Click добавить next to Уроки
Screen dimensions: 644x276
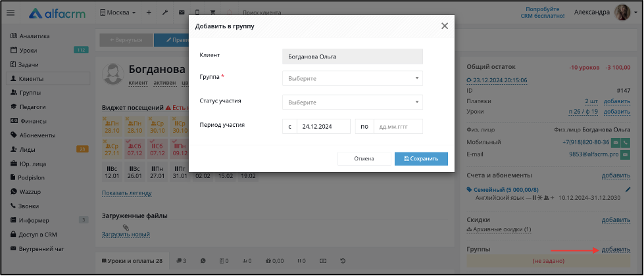pyautogui.click(x=617, y=112)
